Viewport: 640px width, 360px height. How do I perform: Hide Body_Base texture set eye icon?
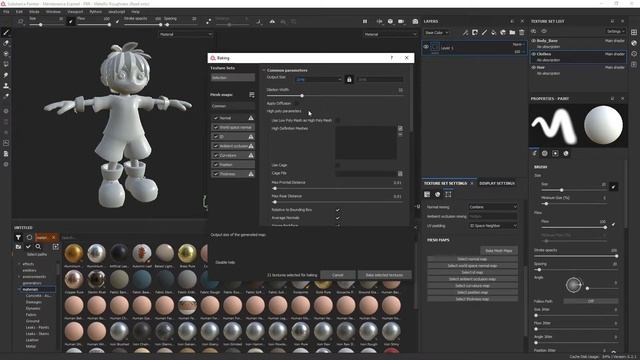533,41
